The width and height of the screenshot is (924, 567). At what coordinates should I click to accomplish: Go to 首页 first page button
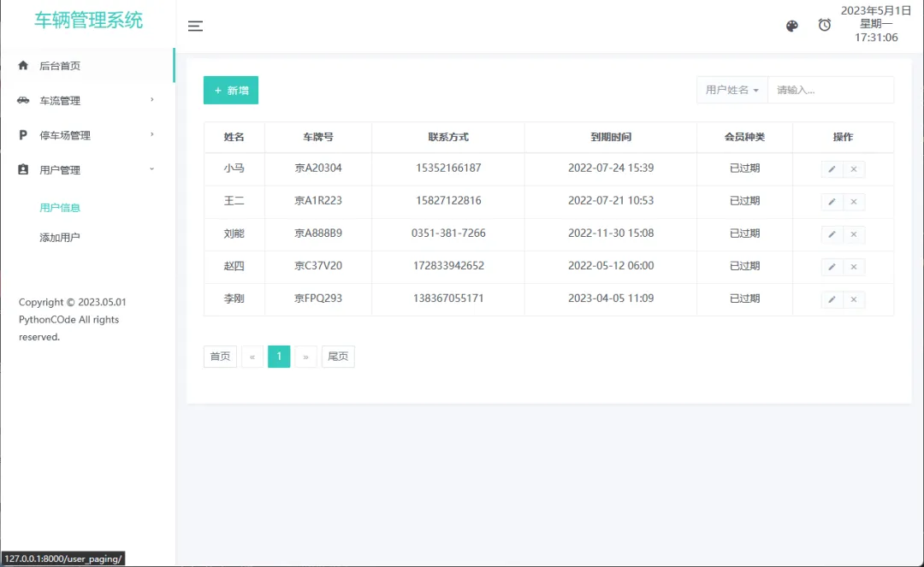(221, 357)
